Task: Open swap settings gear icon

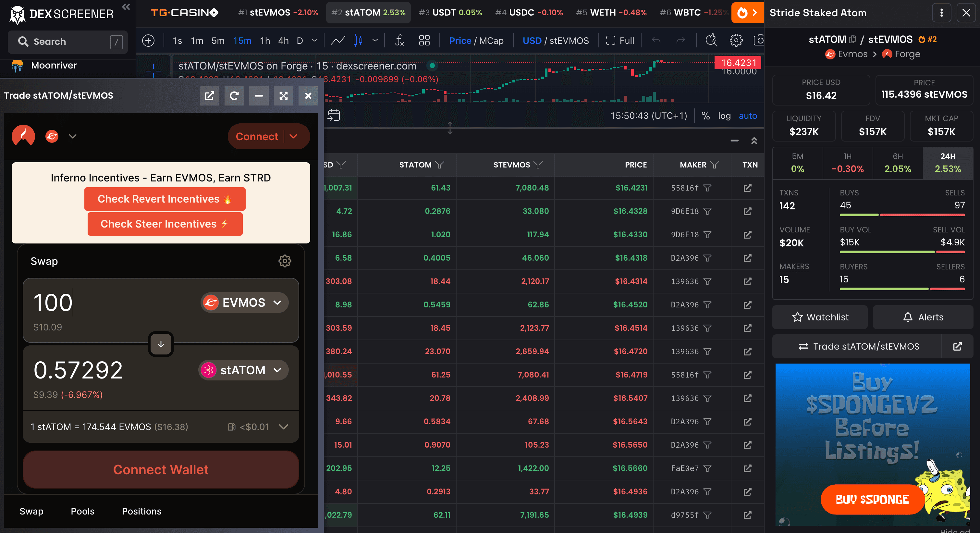Action: click(x=285, y=261)
